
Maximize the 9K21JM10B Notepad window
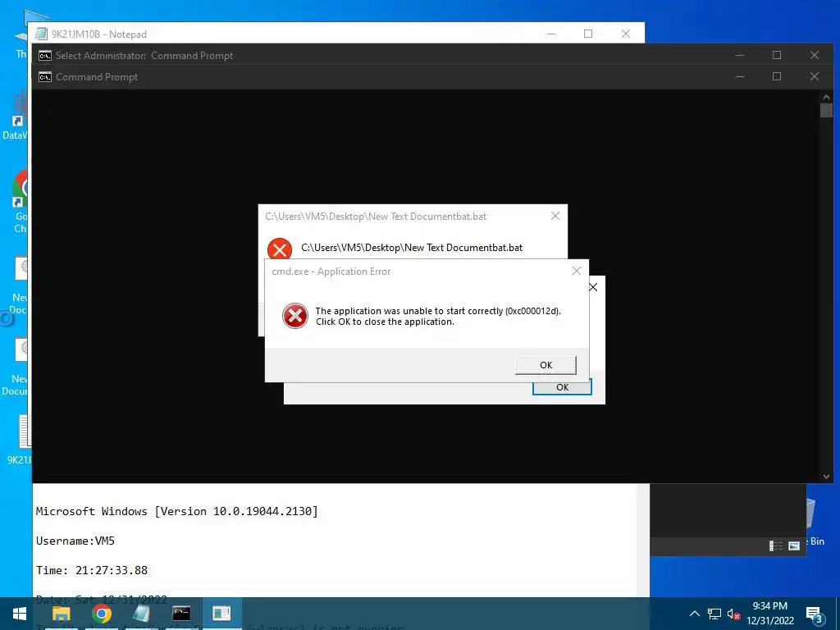click(588, 34)
